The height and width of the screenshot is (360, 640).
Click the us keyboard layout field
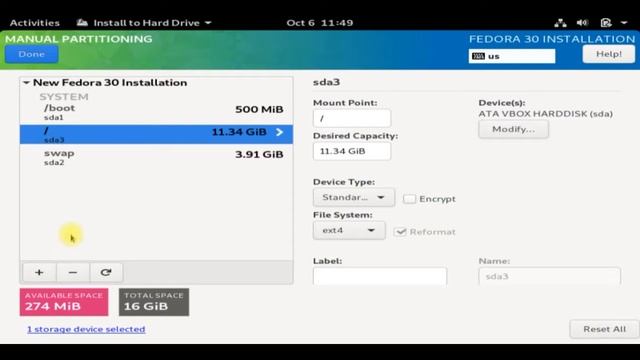click(512, 56)
